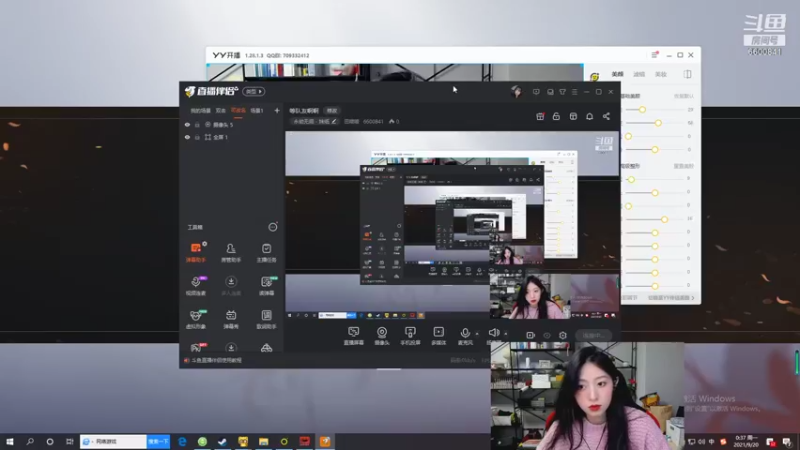The image size is (800, 450).
Task: Toggle the YY panel layout icon beside tabs
Action: click(687, 74)
